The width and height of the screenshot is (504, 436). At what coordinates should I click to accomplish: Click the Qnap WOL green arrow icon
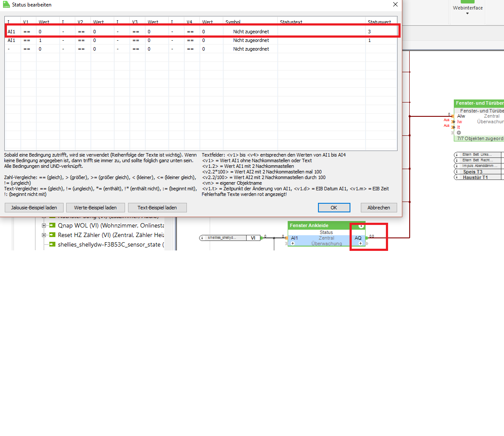[x=52, y=225]
